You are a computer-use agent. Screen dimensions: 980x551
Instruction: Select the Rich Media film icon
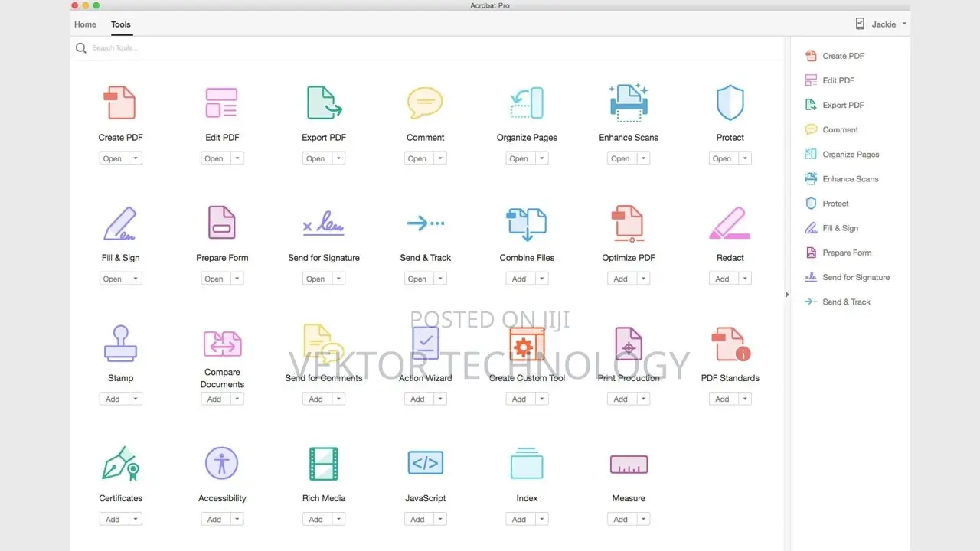324,464
